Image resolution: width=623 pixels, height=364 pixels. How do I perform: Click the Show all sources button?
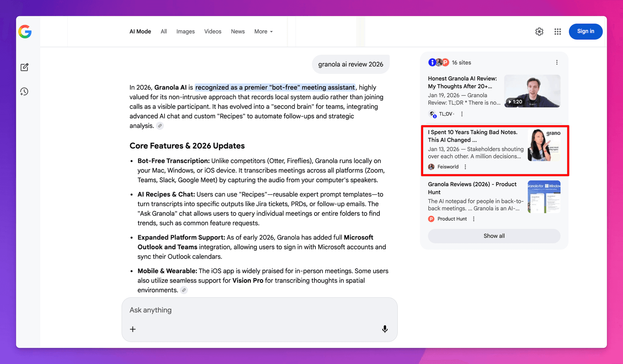(494, 236)
